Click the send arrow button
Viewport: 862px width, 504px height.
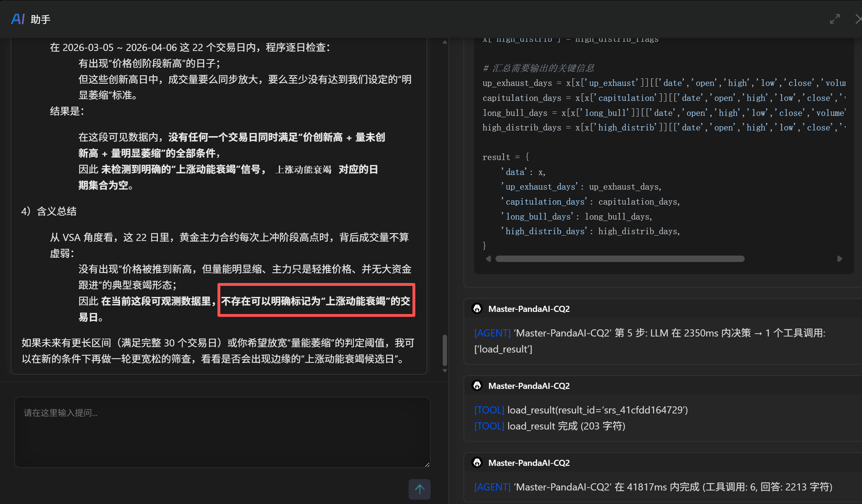coord(419,489)
